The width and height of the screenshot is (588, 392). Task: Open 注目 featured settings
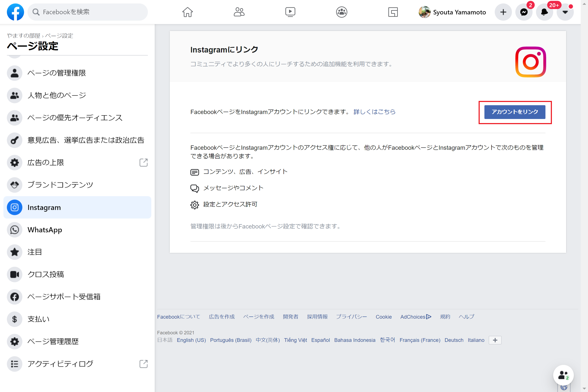pos(77,252)
